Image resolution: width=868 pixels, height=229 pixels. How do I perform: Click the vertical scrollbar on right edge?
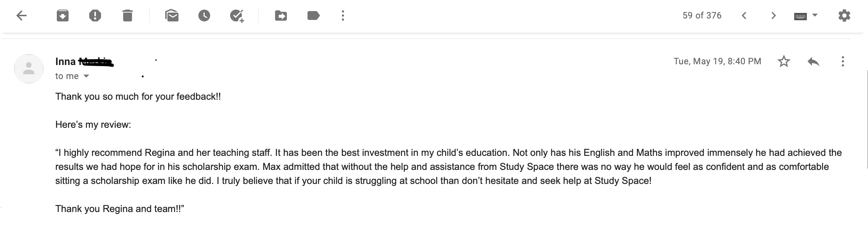point(867,118)
